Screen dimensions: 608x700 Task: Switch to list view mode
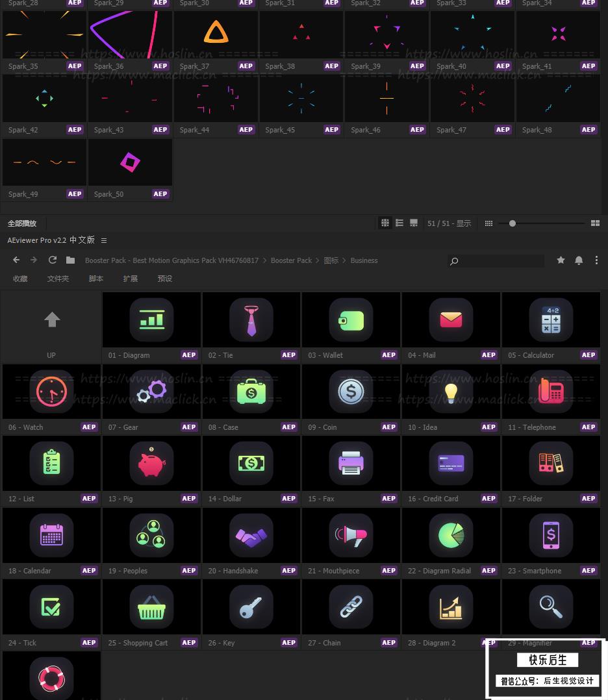click(x=399, y=223)
